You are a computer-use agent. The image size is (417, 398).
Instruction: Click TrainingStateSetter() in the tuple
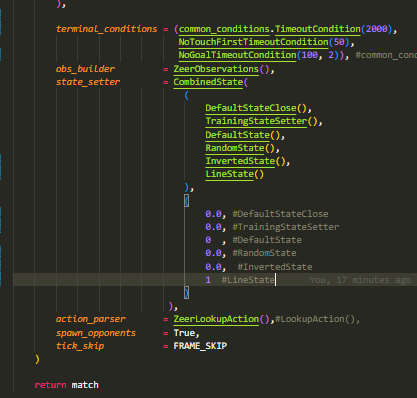(263, 121)
